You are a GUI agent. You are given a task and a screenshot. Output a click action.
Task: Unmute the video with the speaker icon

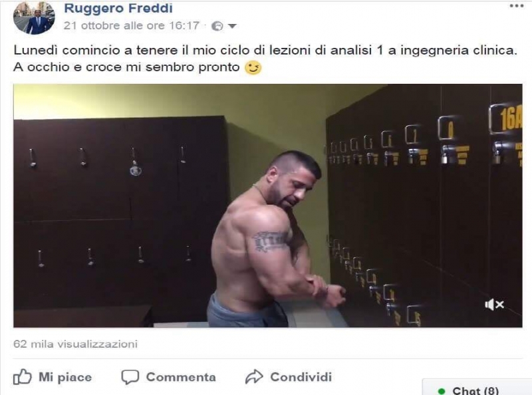[494, 305]
